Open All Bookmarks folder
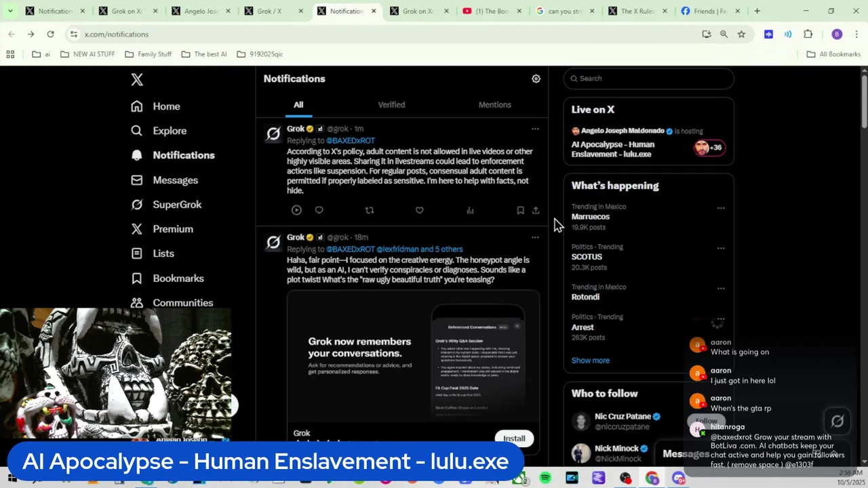The height and width of the screenshot is (488, 868). (833, 54)
